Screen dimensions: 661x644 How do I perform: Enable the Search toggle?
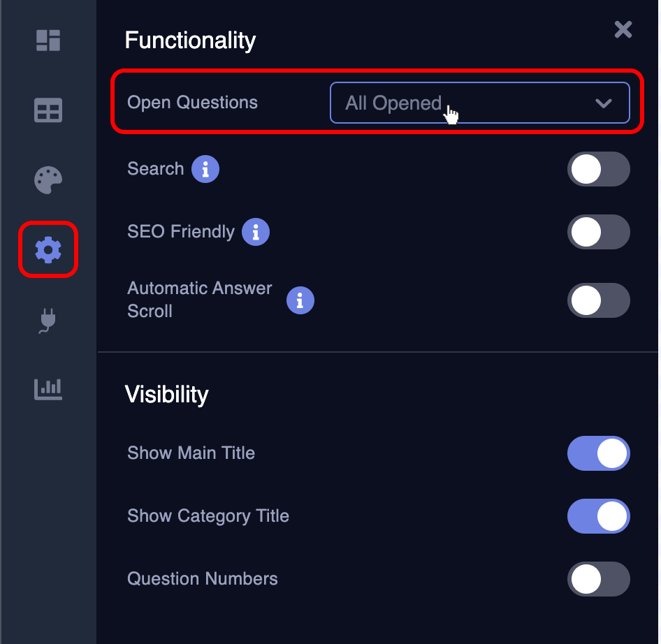click(598, 169)
